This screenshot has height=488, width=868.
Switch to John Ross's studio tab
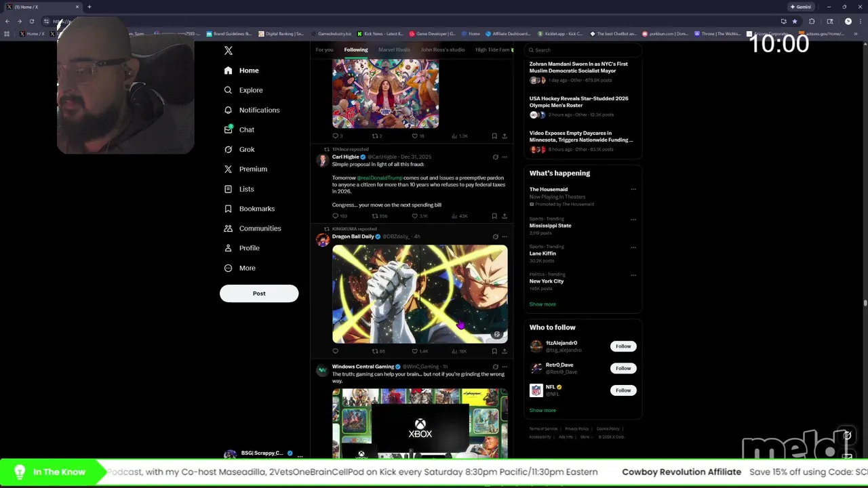pos(443,49)
